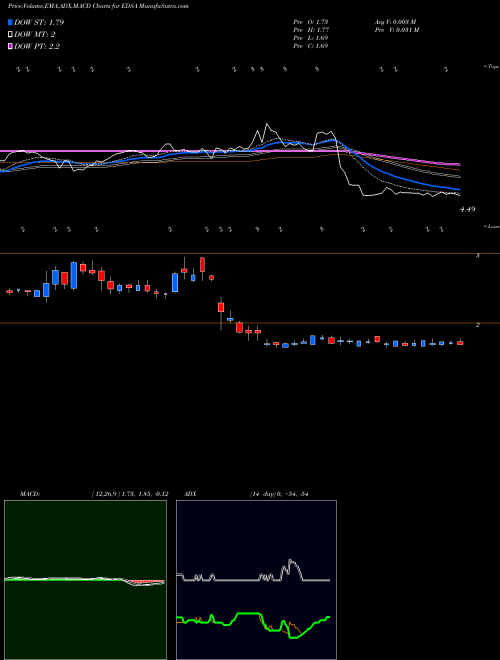Click the blue DOW ST legend swatch
The height and width of the screenshot is (660, 500).
point(10,22)
